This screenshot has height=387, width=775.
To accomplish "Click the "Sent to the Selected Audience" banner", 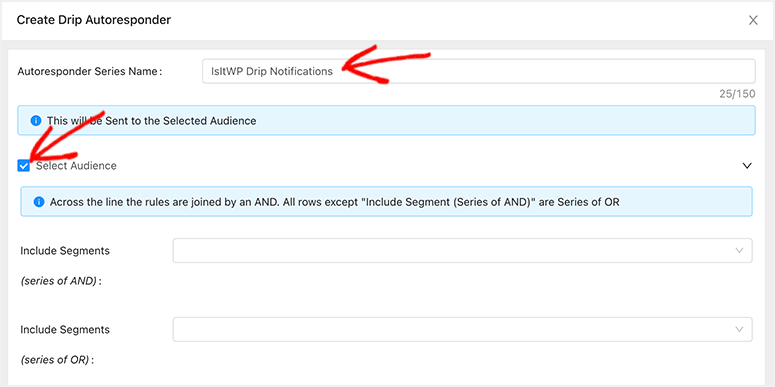I will (x=387, y=120).
